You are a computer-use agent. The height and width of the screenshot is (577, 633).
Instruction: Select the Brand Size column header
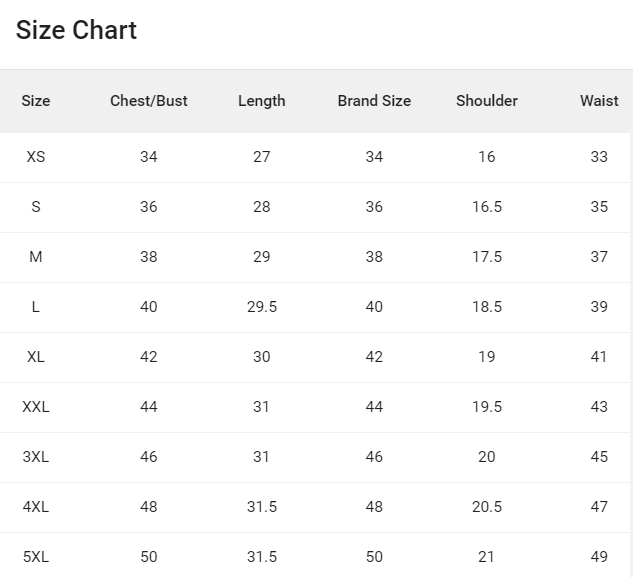[374, 101]
